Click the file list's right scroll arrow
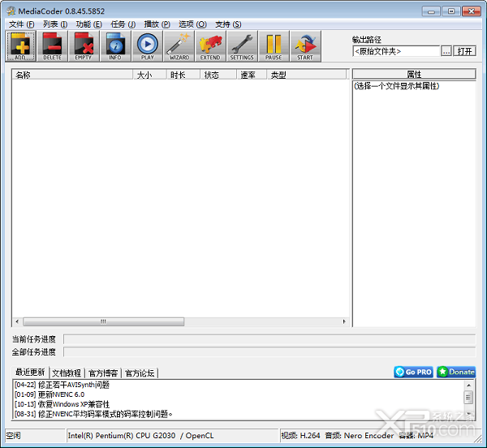This screenshot has height=448, width=487. (x=344, y=321)
